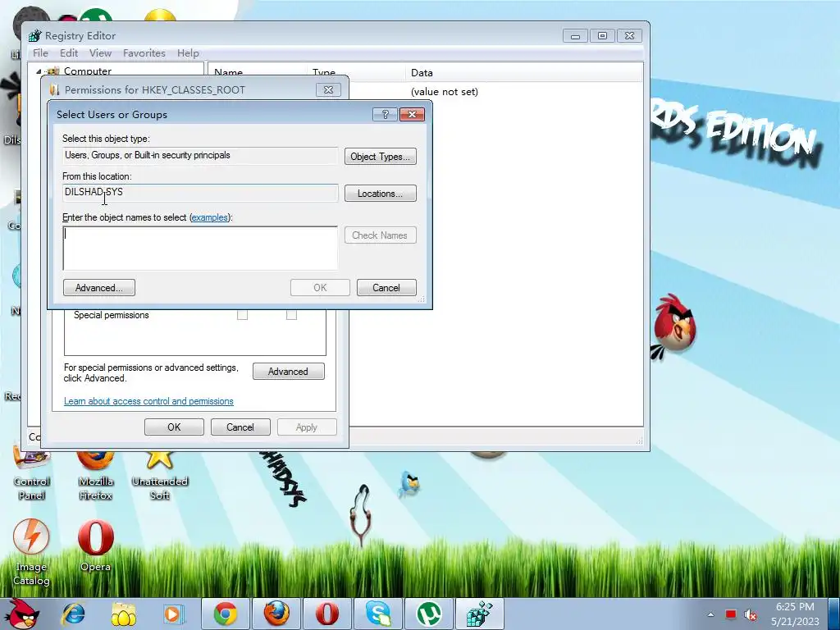Image resolution: width=840 pixels, height=630 pixels.
Task: Open Edit menu in Registry Editor
Action: pos(69,53)
